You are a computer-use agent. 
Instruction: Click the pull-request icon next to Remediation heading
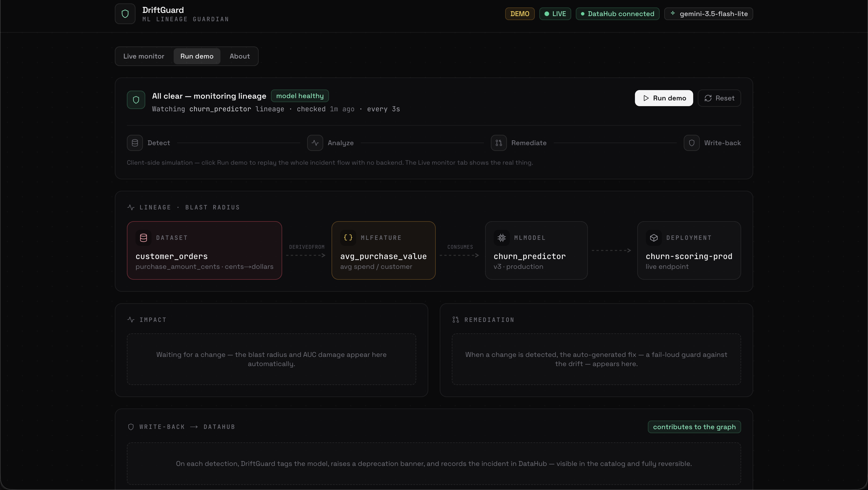456,320
